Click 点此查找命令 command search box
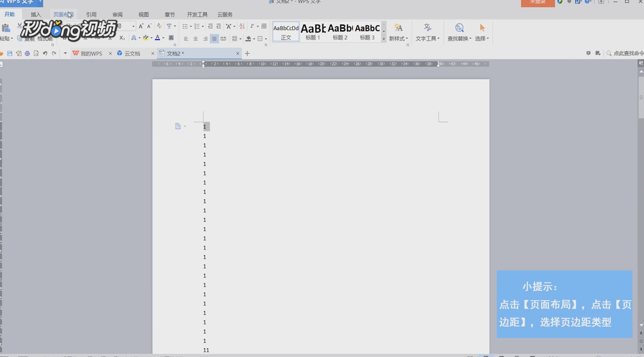Viewport: 644px width, 357px height. pyautogui.click(x=625, y=53)
